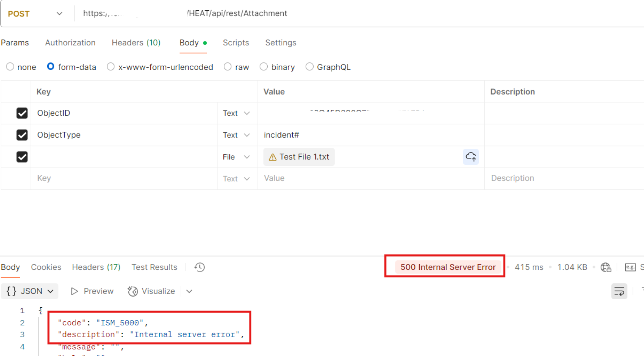
Task: Click the curly-braces JSON format icon
Action: 11,291
